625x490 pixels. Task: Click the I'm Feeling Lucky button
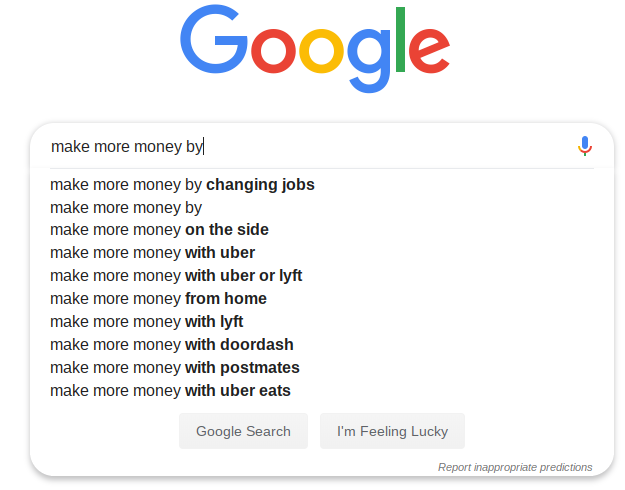(x=392, y=431)
